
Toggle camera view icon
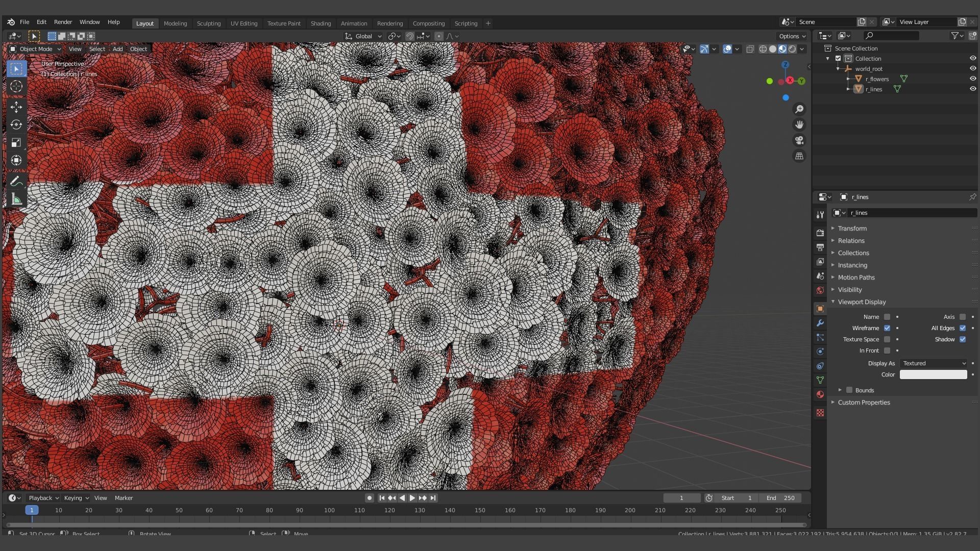(x=799, y=140)
